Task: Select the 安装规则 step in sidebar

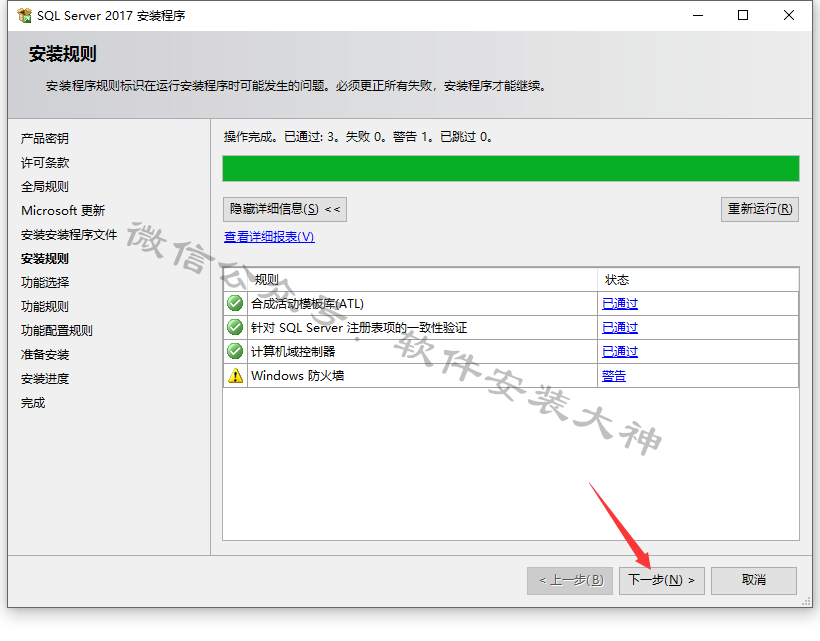Action: (x=45, y=259)
